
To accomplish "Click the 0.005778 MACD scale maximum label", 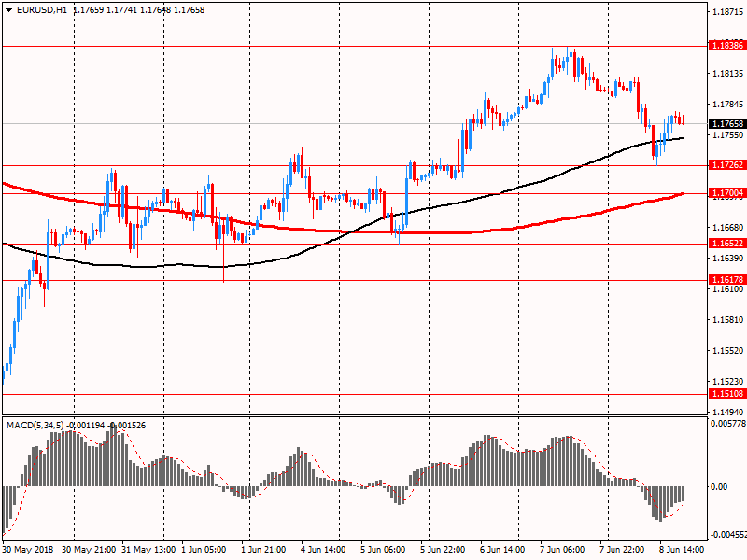I will [728, 423].
